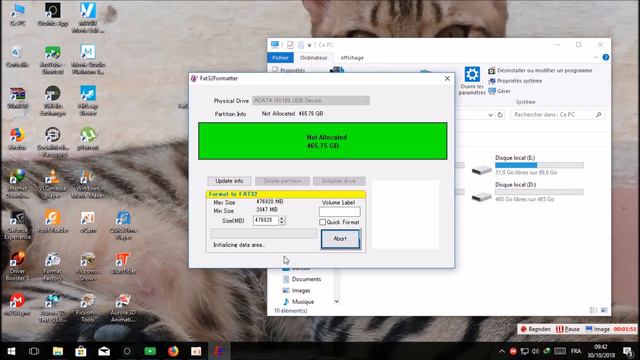Switch Explorer to the details view icon
The width and height of the screenshot is (640, 360).
point(593,311)
